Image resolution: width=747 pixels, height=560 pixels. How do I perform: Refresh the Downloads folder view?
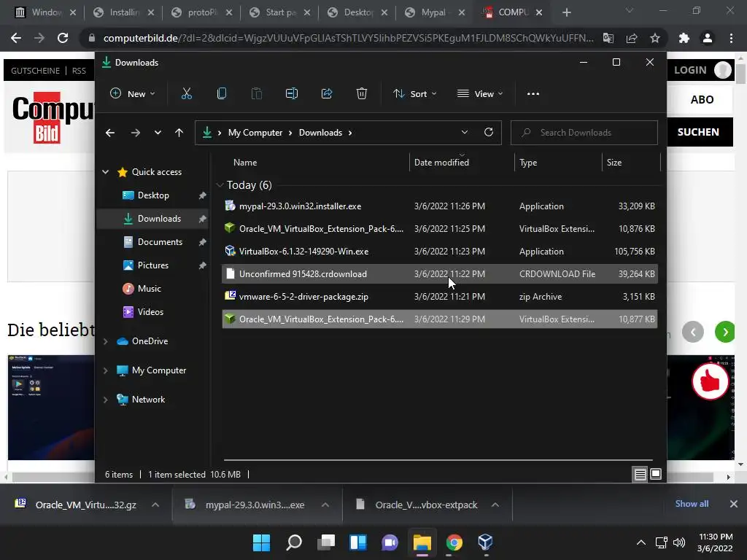click(489, 133)
